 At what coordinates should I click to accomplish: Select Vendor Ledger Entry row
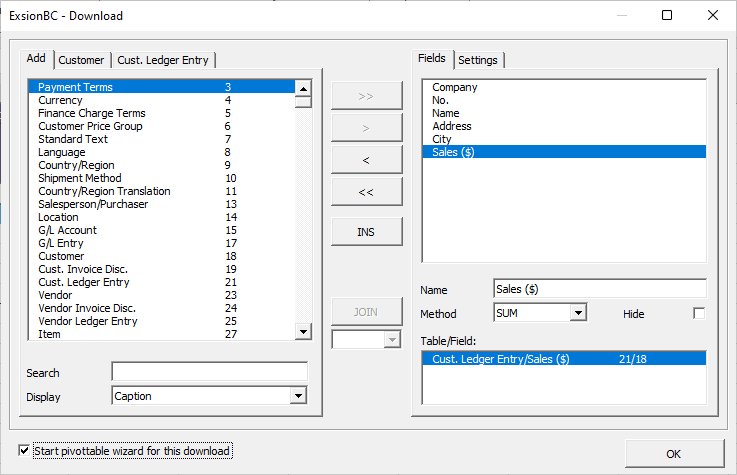(162, 321)
